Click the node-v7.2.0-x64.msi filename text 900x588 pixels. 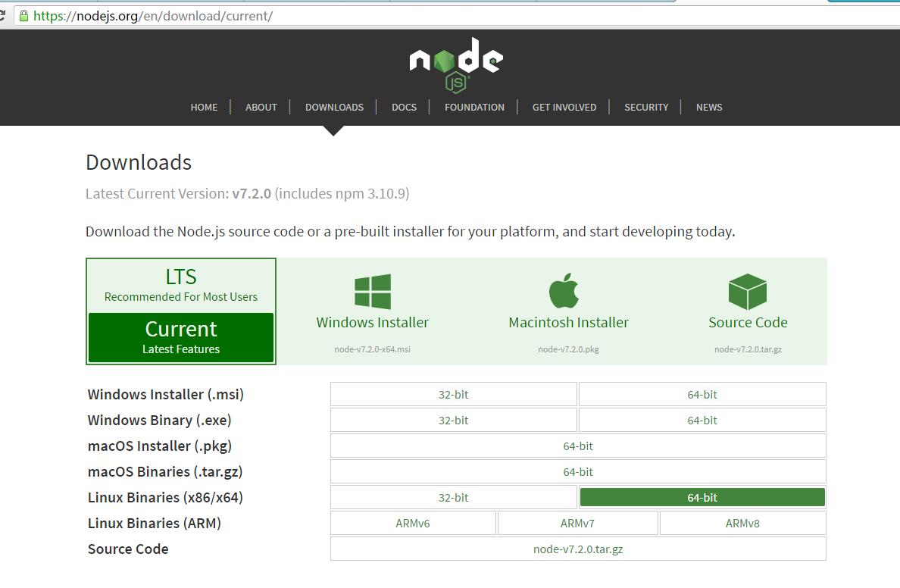click(x=373, y=349)
